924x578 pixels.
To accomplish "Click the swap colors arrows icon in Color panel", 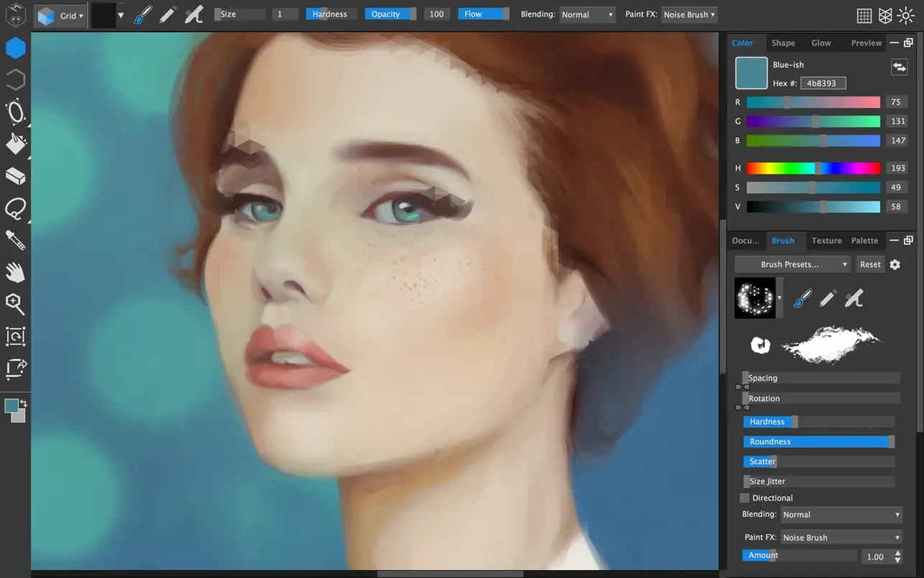I will [x=899, y=67].
